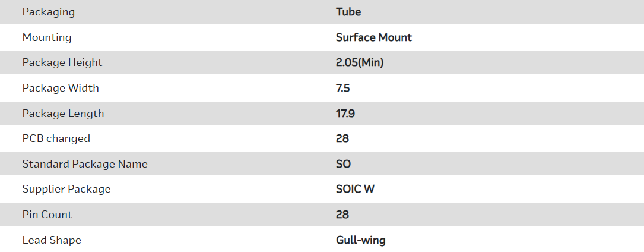The height and width of the screenshot is (252, 644).
Task: Click the Standard Package Name label
Action: 85,164
